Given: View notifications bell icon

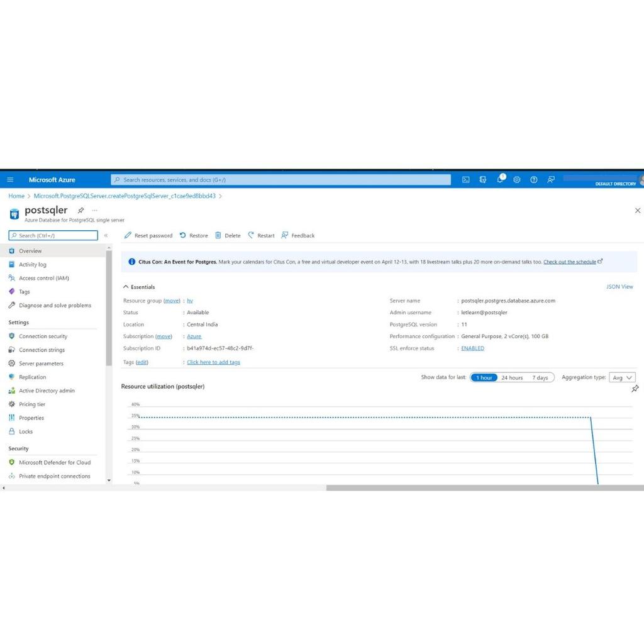Looking at the screenshot, I should (x=500, y=179).
